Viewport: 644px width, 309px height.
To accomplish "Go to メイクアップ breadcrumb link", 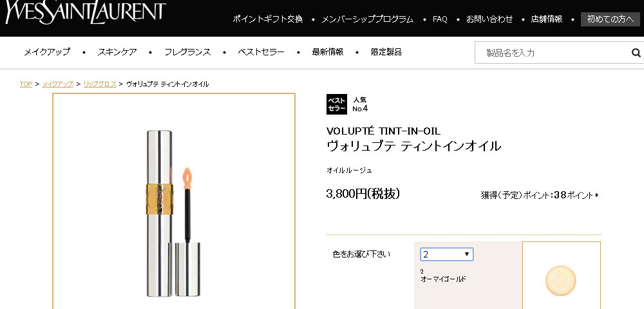I will coord(57,84).
